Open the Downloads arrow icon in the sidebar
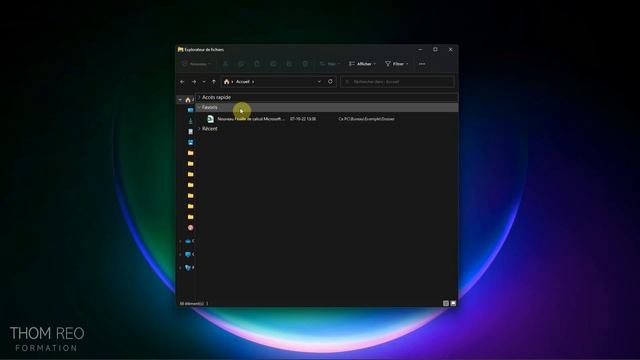This screenshot has width=640, height=360. click(x=191, y=121)
